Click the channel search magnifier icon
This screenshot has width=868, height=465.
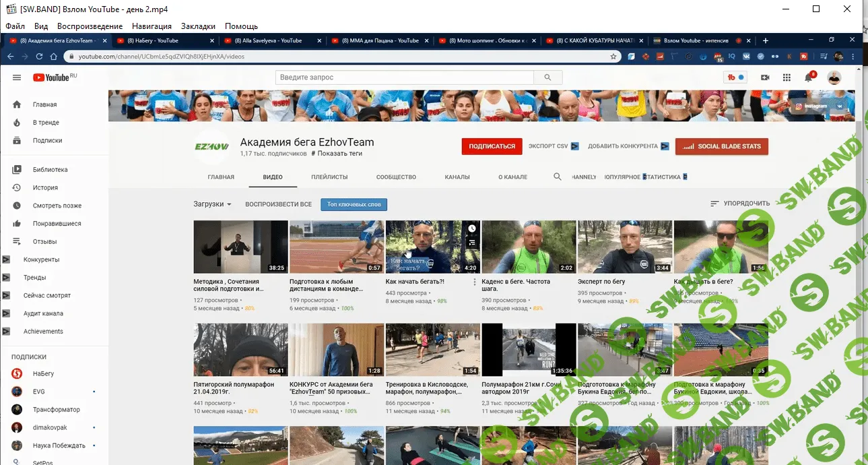pos(557,177)
